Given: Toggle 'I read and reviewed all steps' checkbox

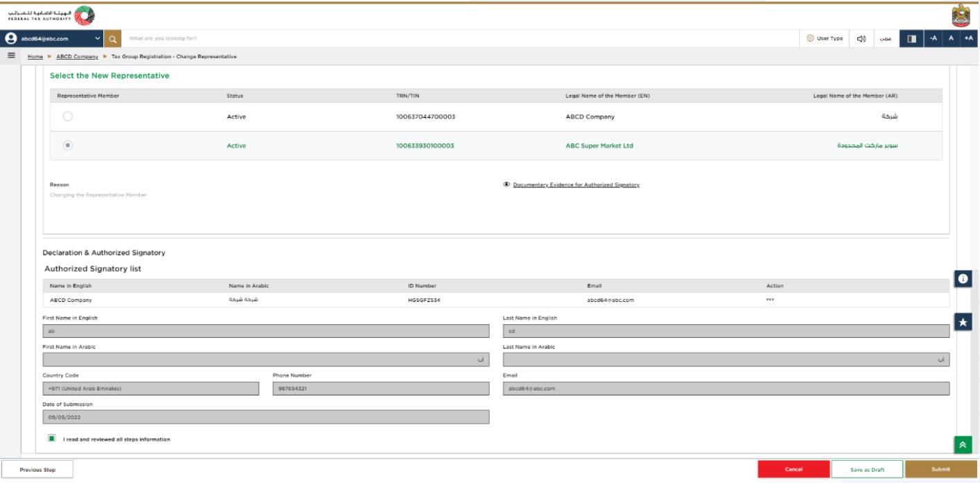Looking at the screenshot, I should (52, 439).
